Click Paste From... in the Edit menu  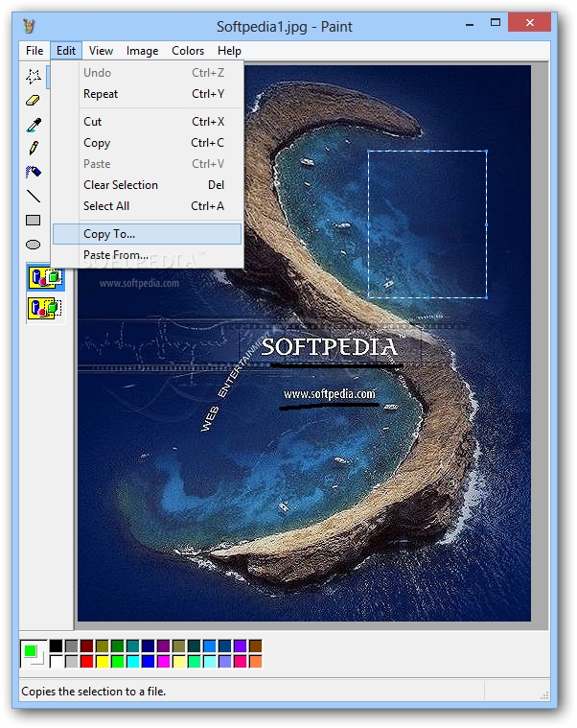[x=147, y=255]
